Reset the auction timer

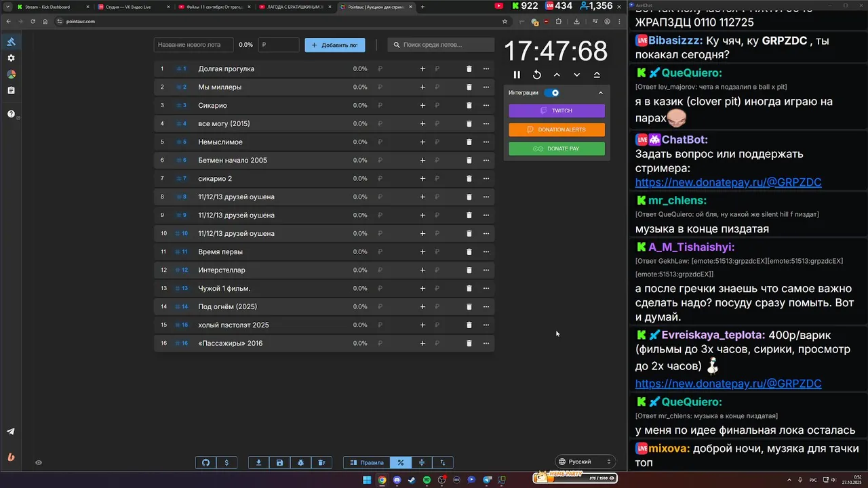[x=537, y=75]
